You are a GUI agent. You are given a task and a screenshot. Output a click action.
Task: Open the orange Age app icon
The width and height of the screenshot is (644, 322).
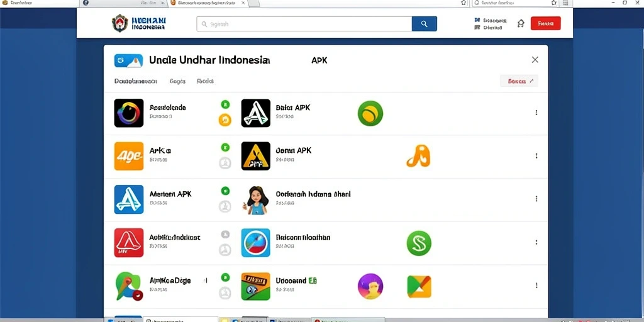(129, 156)
